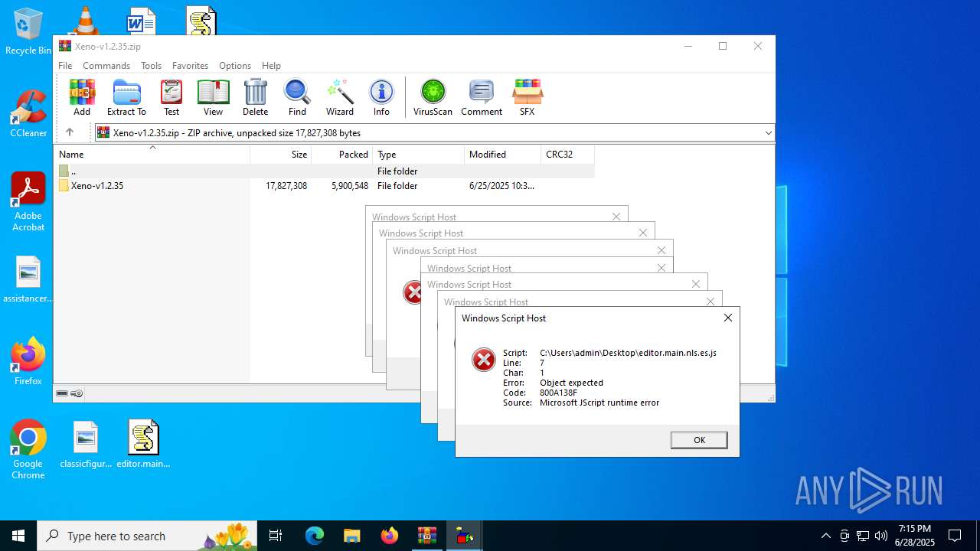Open the Help menu
The height and width of the screenshot is (551, 980).
point(271,66)
